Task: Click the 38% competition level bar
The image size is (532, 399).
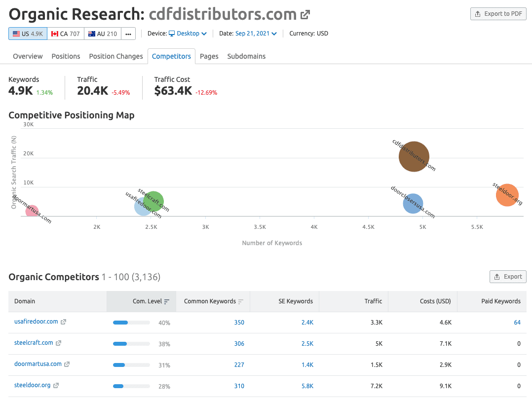Action: click(x=131, y=344)
